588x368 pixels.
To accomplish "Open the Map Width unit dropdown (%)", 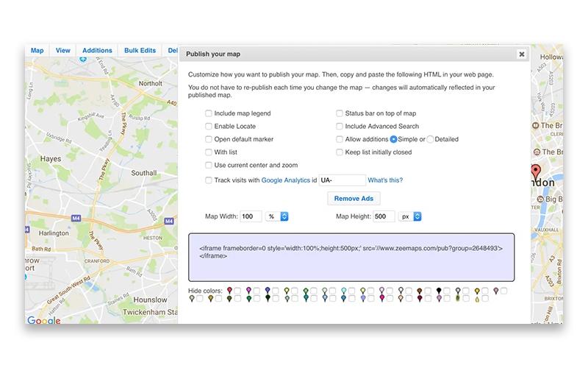I will 277,216.
